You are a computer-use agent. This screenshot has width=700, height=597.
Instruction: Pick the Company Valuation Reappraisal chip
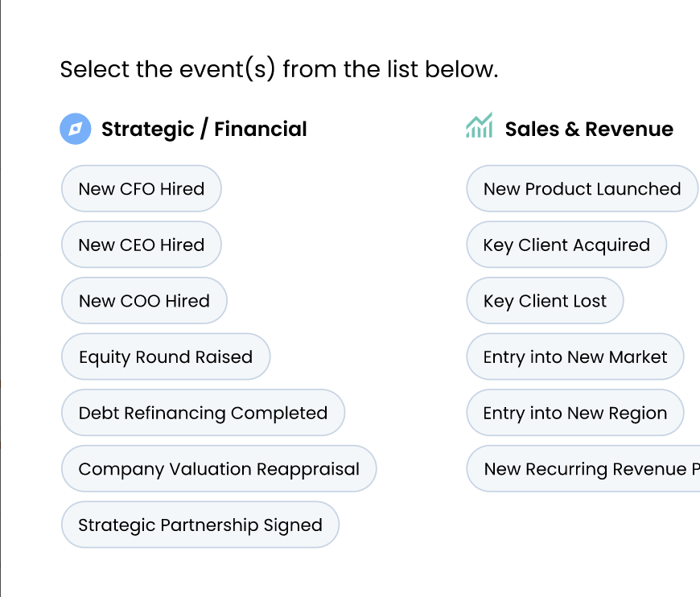pos(219,469)
